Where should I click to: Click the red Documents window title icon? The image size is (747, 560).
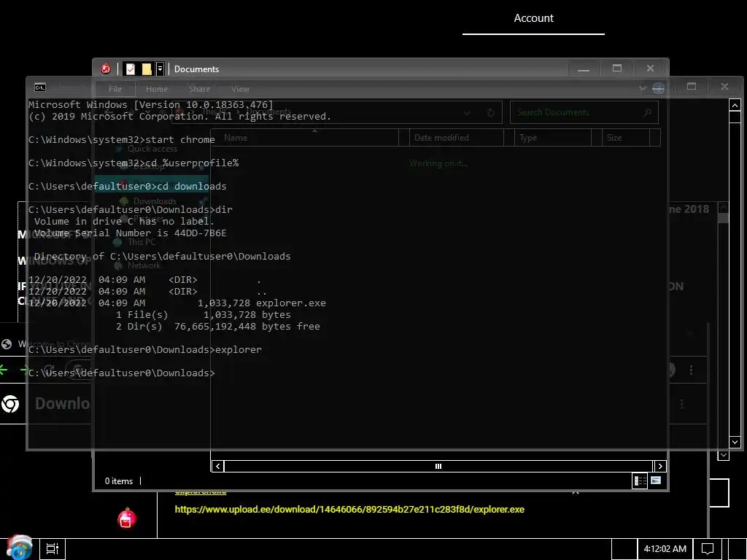click(x=105, y=69)
